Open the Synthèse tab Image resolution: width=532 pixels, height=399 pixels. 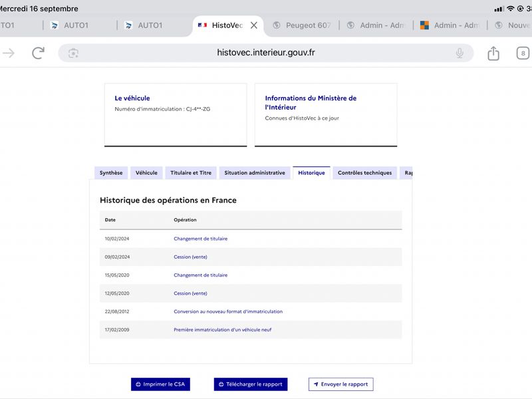(x=111, y=173)
